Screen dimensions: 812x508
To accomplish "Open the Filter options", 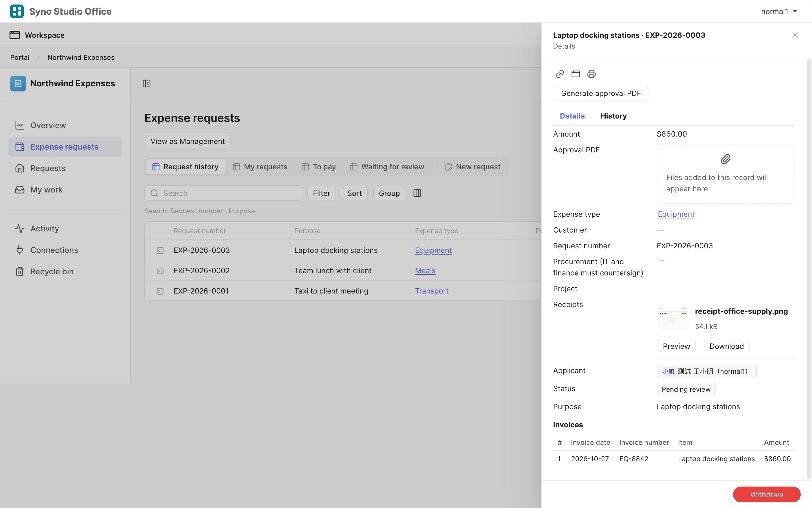I will 321,193.
